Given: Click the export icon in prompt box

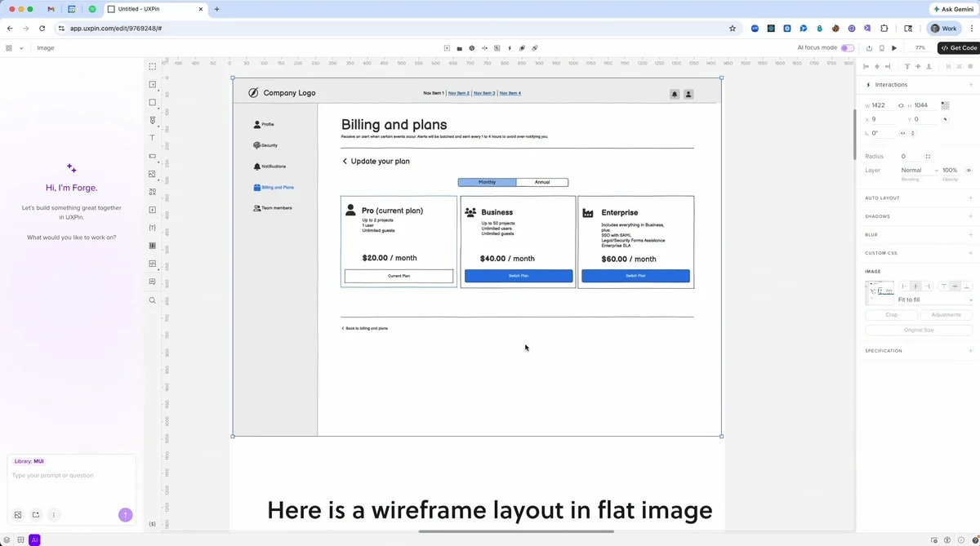Looking at the screenshot, I should tap(36, 515).
